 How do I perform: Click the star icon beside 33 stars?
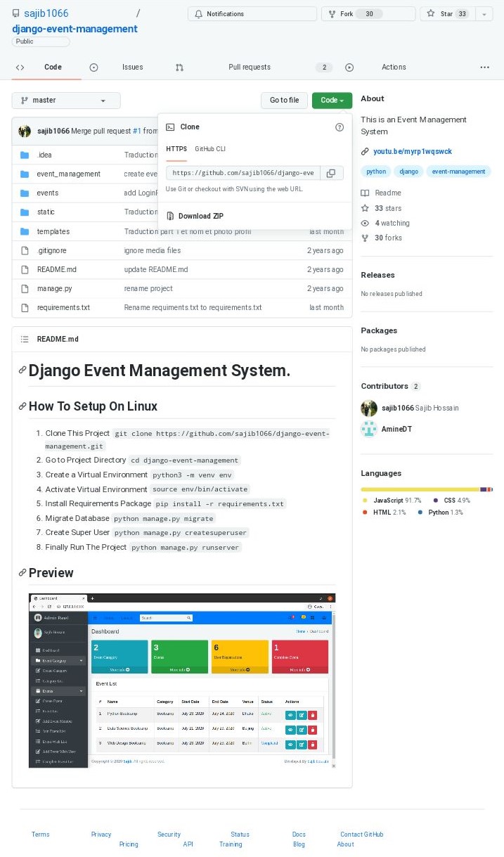click(x=365, y=208)
